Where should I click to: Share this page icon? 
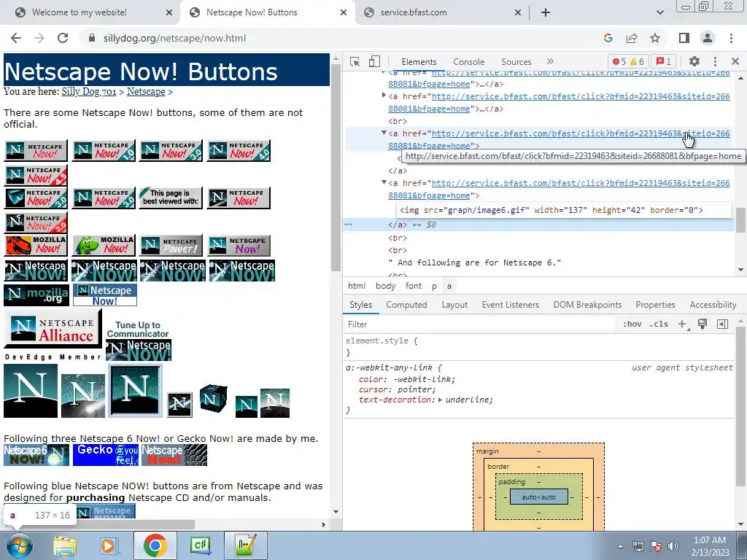pyautogui.click(x=632, y=38)
